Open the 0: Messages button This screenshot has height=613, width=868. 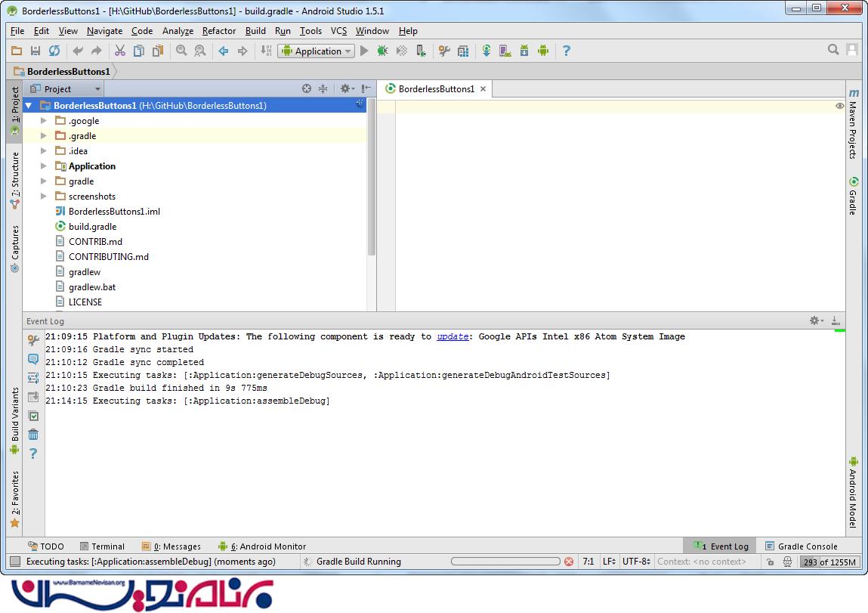171,546
